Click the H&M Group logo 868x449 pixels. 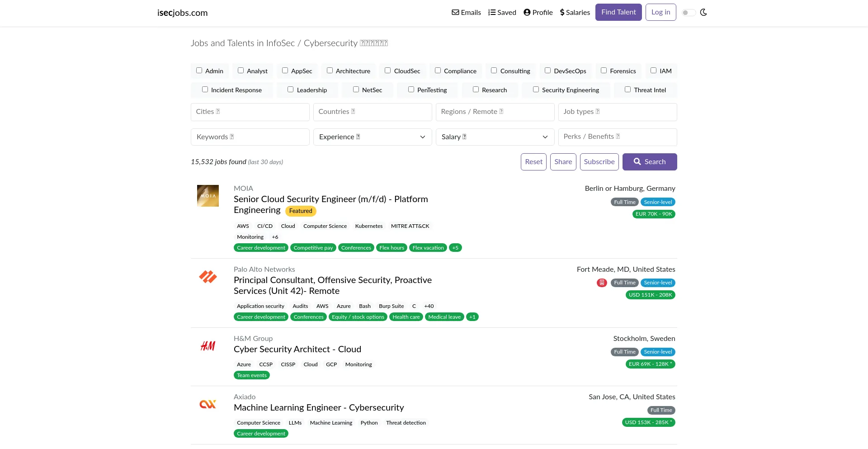208,346
